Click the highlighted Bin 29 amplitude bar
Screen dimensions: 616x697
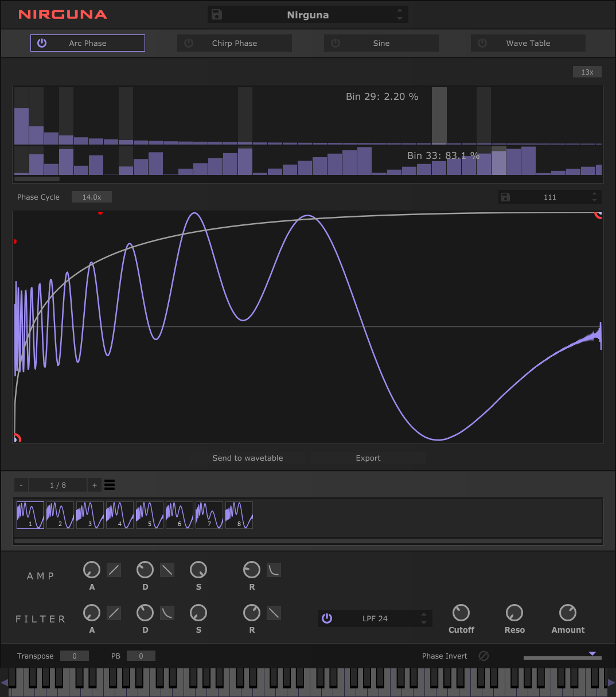439,115
